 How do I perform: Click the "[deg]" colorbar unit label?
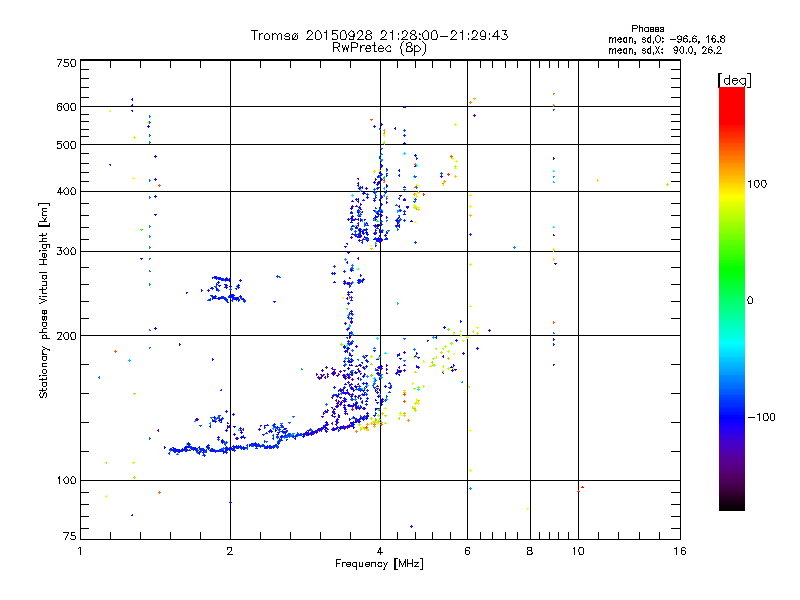(734, 80)
